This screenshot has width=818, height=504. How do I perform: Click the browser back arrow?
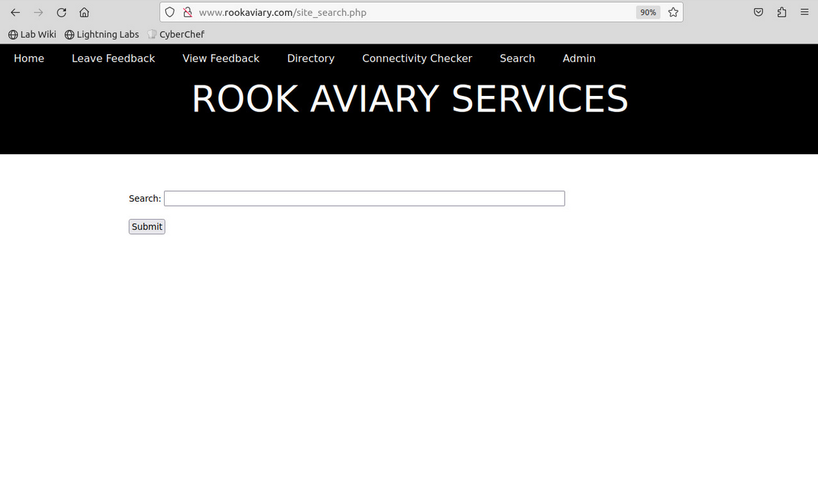point(15,13)
